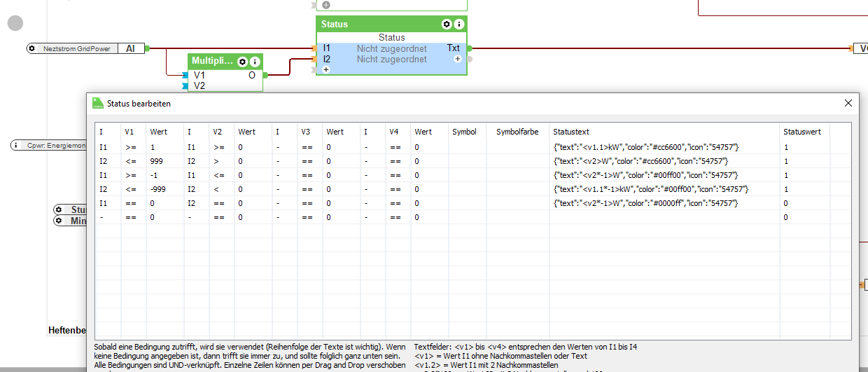Select I2 input on Status block
This screenshot has height=372, width=868.
[x=327, y=60]
